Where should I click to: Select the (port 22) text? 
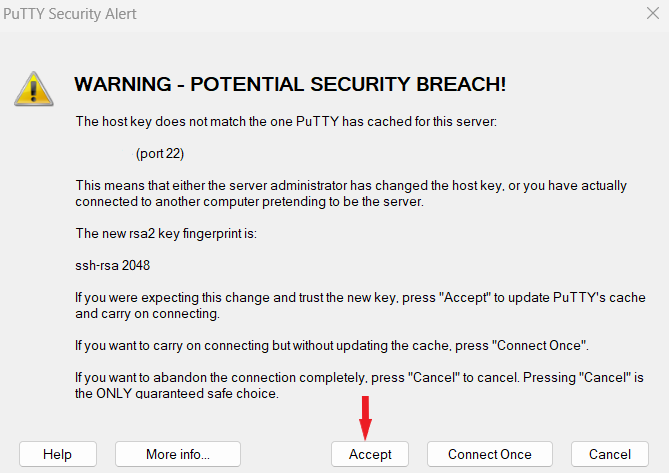160,154
